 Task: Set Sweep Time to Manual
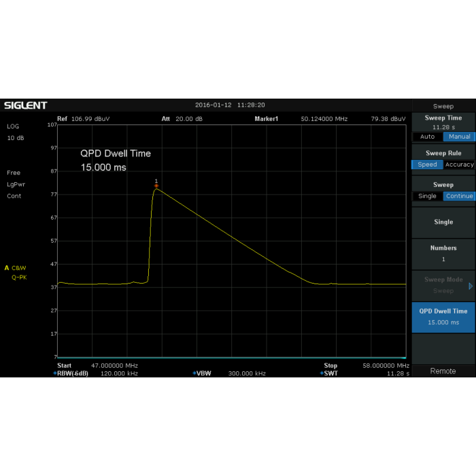click(x=459, y=137)
